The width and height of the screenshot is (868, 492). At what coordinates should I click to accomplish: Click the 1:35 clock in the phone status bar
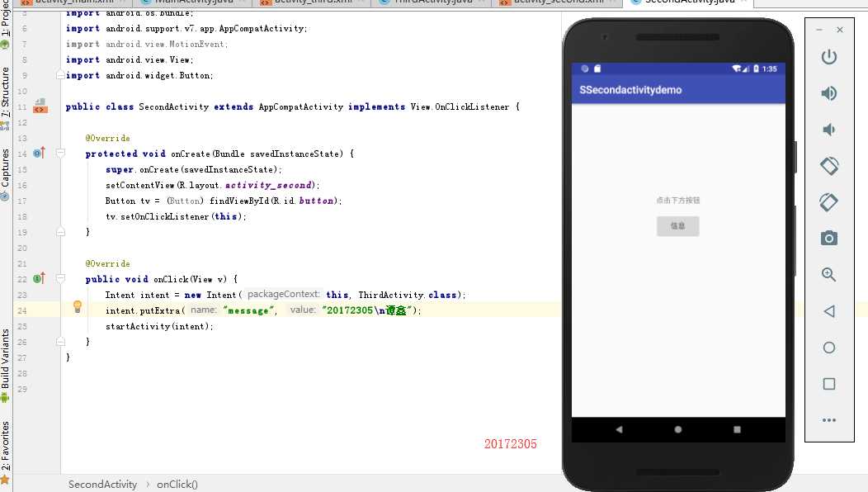(x=770, y=69)
